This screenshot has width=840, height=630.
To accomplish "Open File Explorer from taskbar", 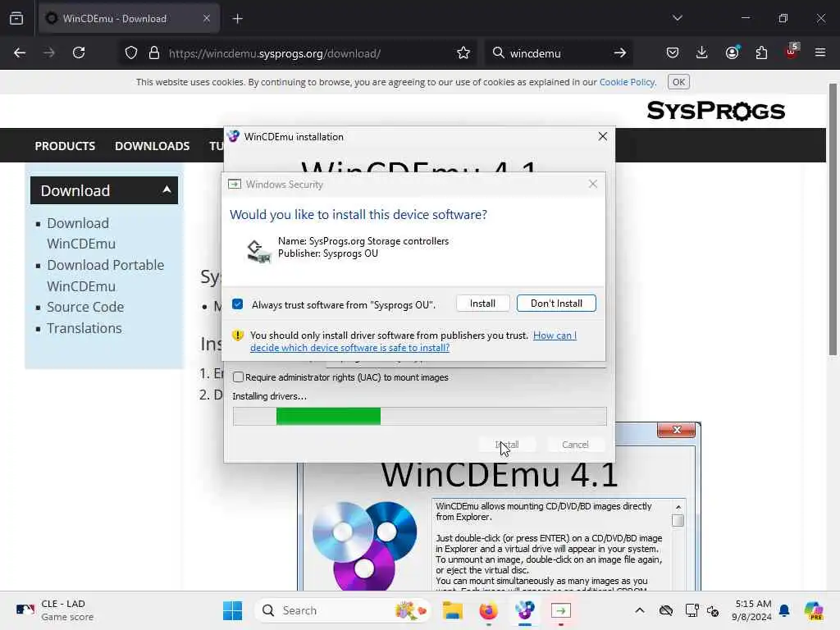I will pos(453,610).
